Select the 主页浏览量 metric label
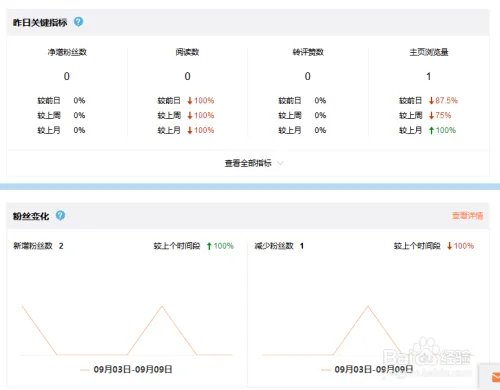Image resolution: width=500 pixels, height=390 pixels. coord(429,52)
